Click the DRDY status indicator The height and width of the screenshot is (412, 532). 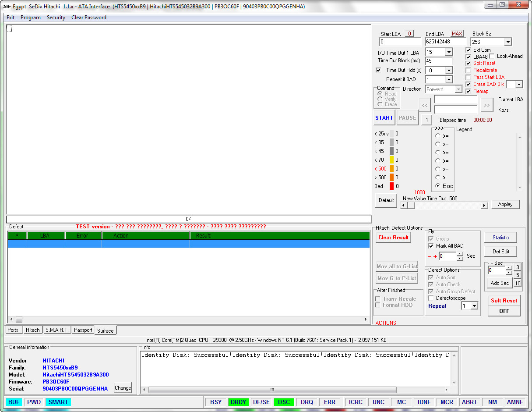click(x=238, y=402)
